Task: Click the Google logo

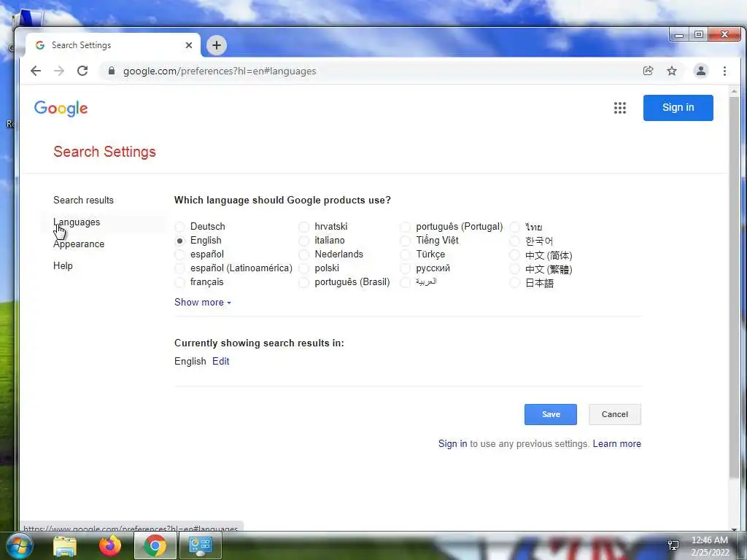Action: click(61, 109)
